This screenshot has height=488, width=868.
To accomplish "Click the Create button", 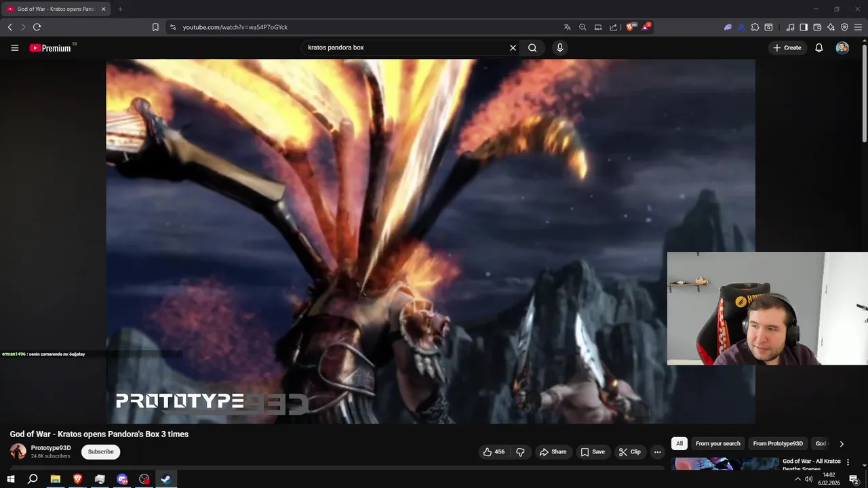I will (787, 48).
